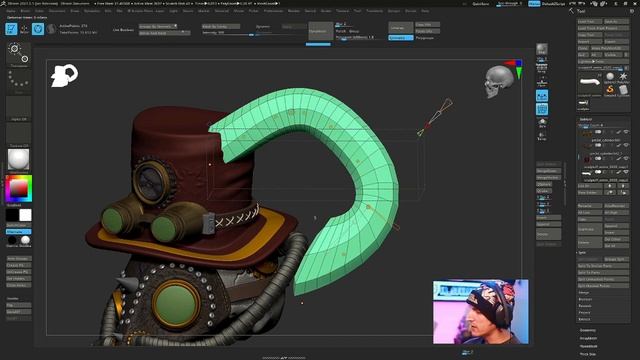Collapse the Subtool section header
Image resolution: width=640 pixels, height=360 pixels.
586,119
